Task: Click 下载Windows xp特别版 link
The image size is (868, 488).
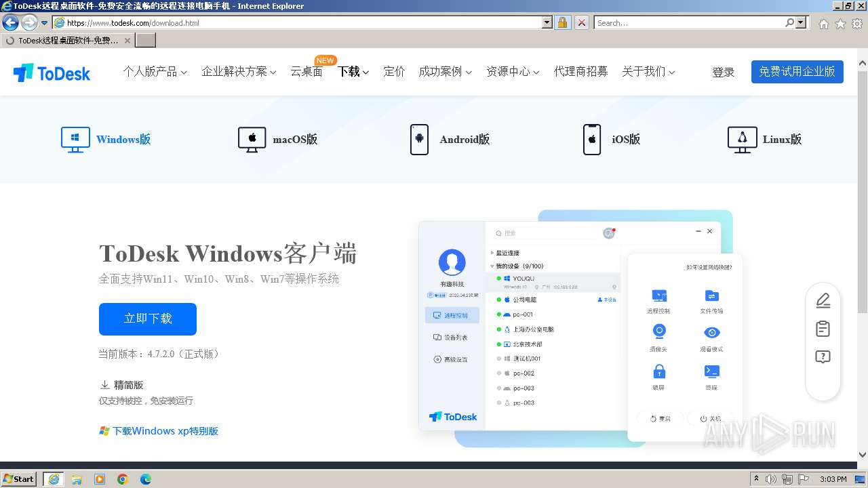Action: click(165, 431)
